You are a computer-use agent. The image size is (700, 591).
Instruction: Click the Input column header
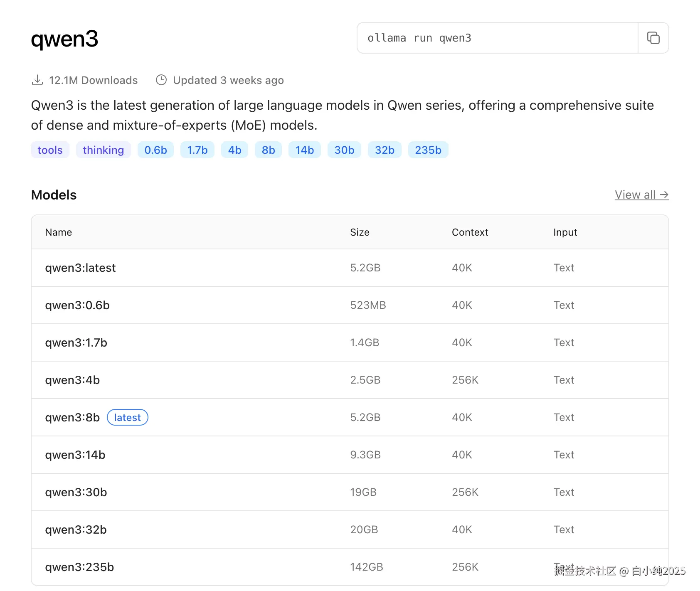(565, 232)
